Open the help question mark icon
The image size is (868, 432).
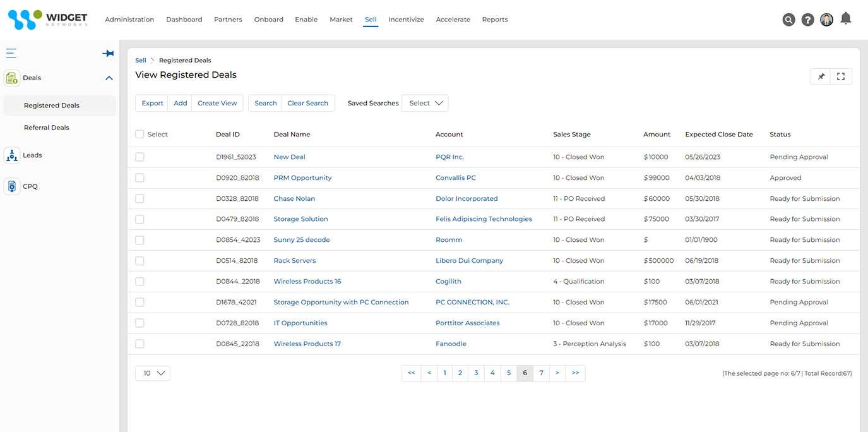click(x=807, y=20)
